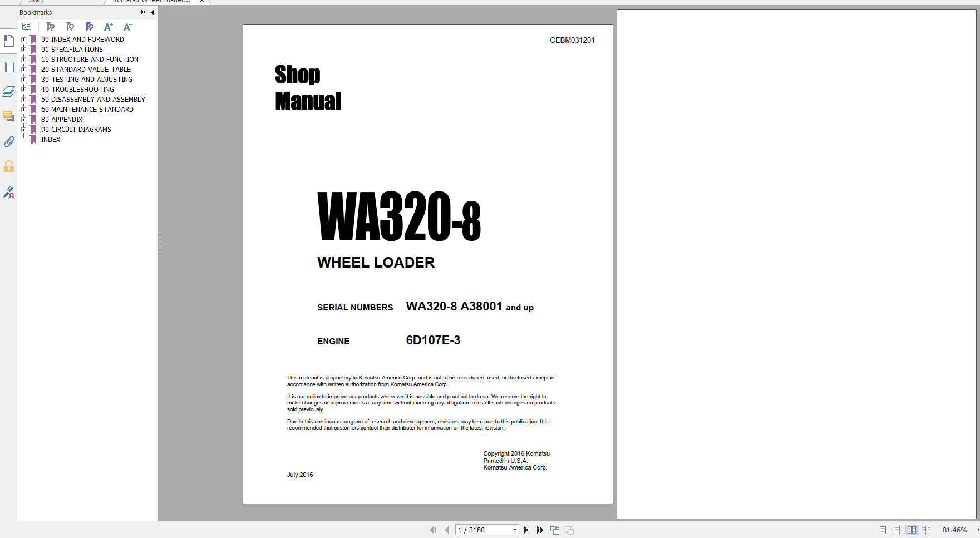Expand the 30 TESTING AND ADJUSTING bookmark
The width and height of the screenshot is (980, 538).
tap(23, 80)
